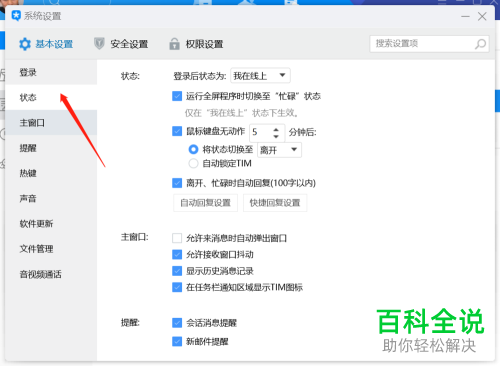Focus the 搜索设置项 search field

(x=429, y=44)
